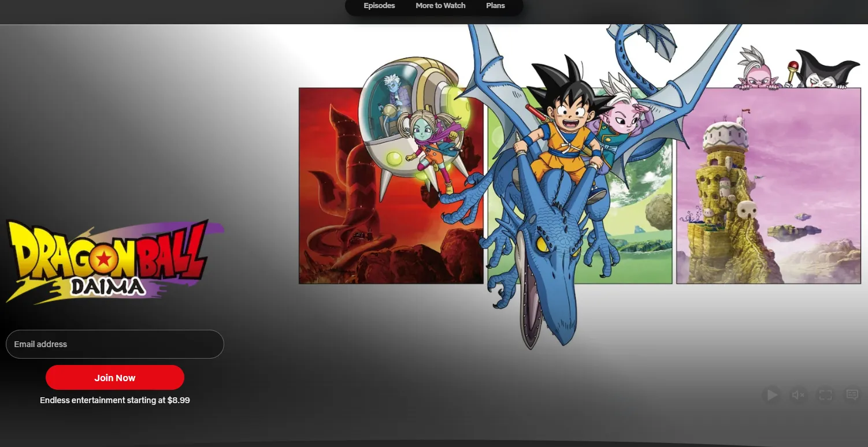Go to the Plans tab
The image size is (868, 447).
coord(495,6)
